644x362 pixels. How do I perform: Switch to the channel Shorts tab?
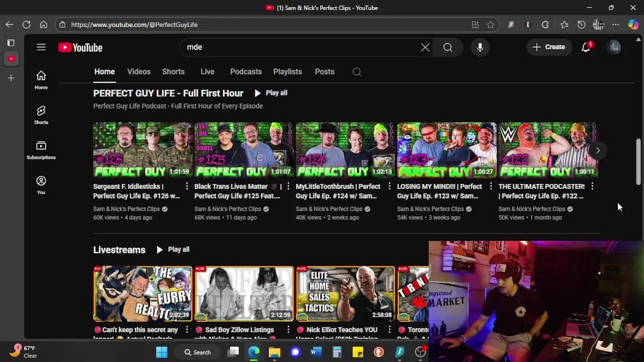[x=173, y=72]
